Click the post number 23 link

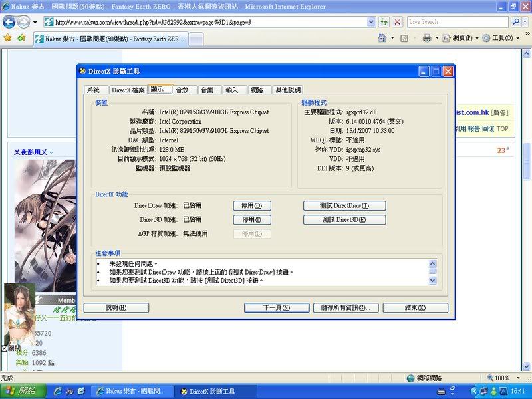(503, 150)
